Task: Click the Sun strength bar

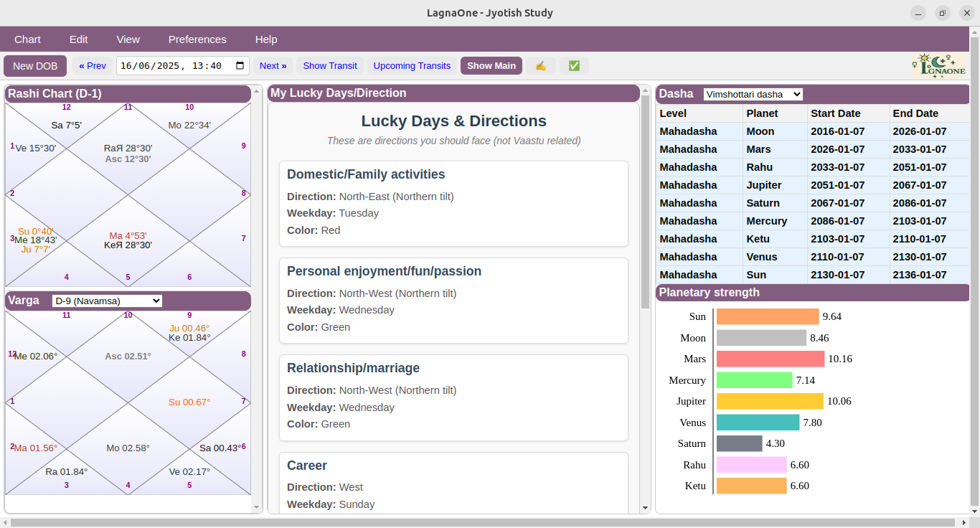Action: click(x=768, y=316)
